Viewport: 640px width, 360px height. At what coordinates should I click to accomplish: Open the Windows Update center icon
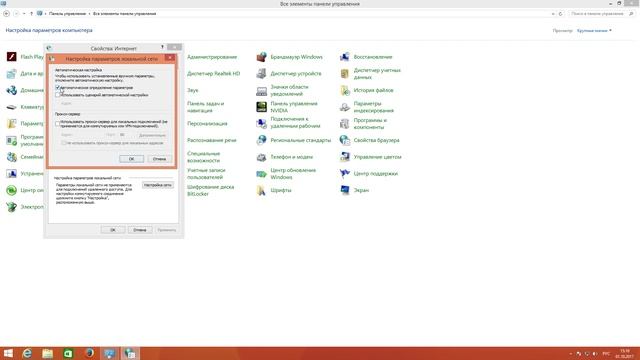(x=261, y=173)
